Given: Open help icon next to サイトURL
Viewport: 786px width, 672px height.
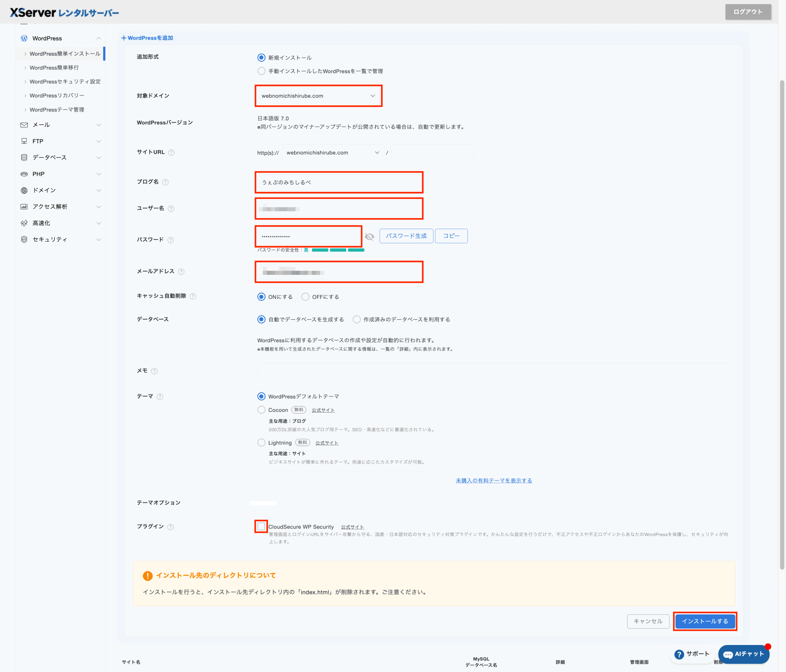Looking at the screenshot, I should pos(171,152).
